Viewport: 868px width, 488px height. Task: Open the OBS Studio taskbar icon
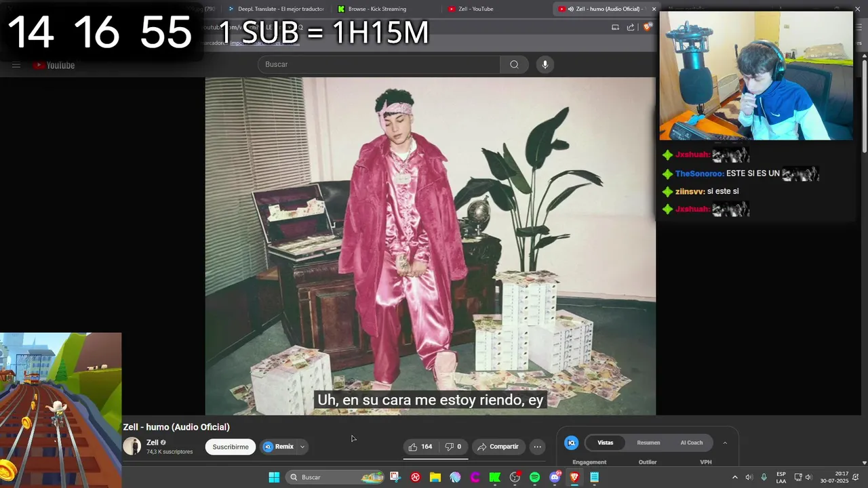coord(515,477)
